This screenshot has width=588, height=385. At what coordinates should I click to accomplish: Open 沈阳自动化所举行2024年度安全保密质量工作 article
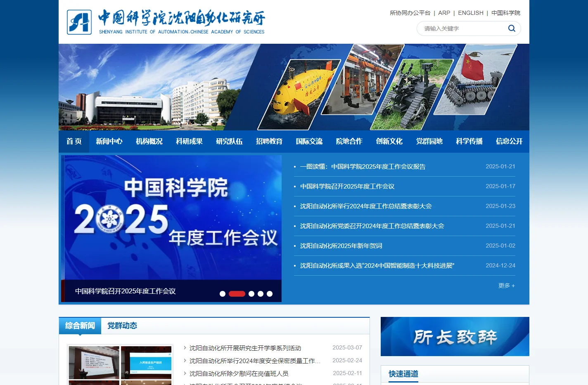[x=255, y=361]
